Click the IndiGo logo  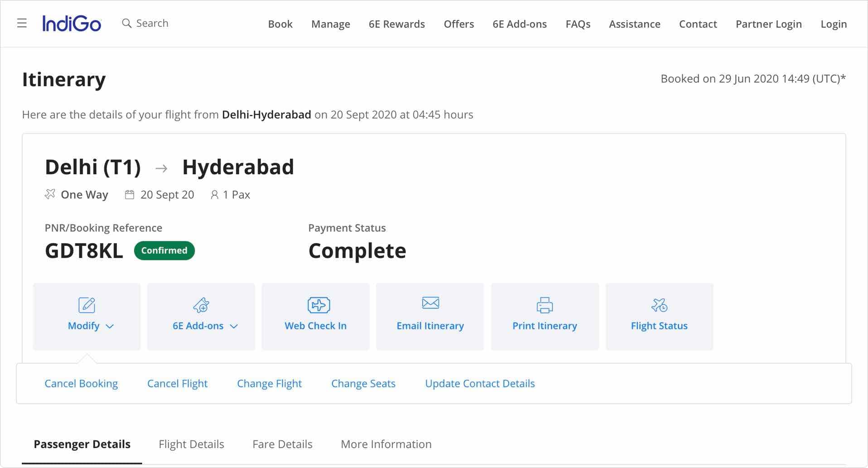click(72, 24)
